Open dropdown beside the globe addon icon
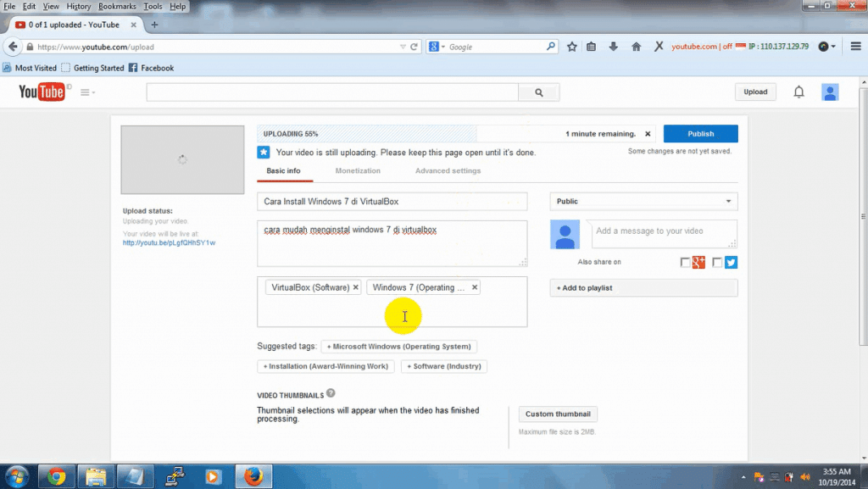The width and height of the screenshot is (868, 489). click(833, 47)
